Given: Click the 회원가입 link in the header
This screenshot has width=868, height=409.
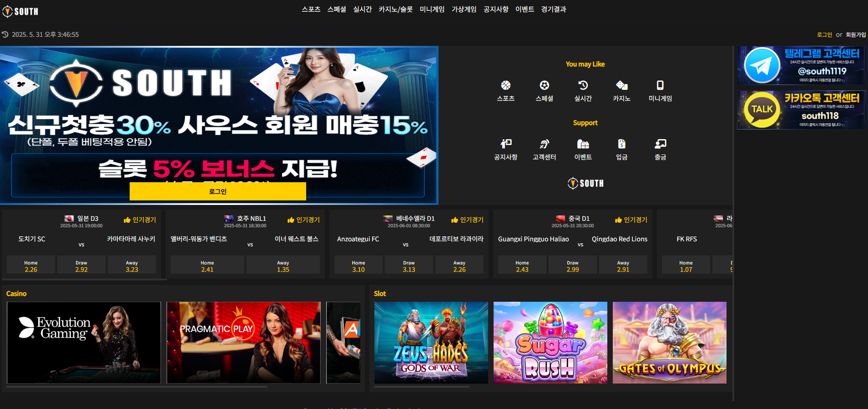Looking at the screenshot, I should point(856,35).
